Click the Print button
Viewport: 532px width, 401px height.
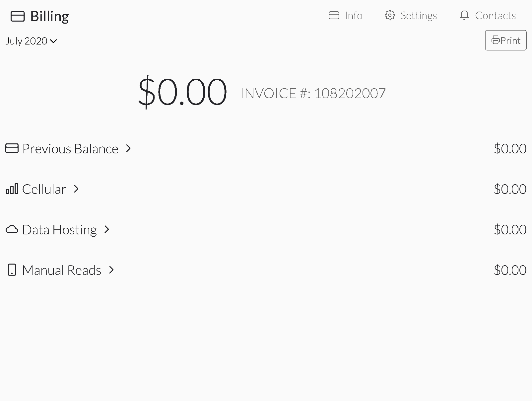coord(505,40)
